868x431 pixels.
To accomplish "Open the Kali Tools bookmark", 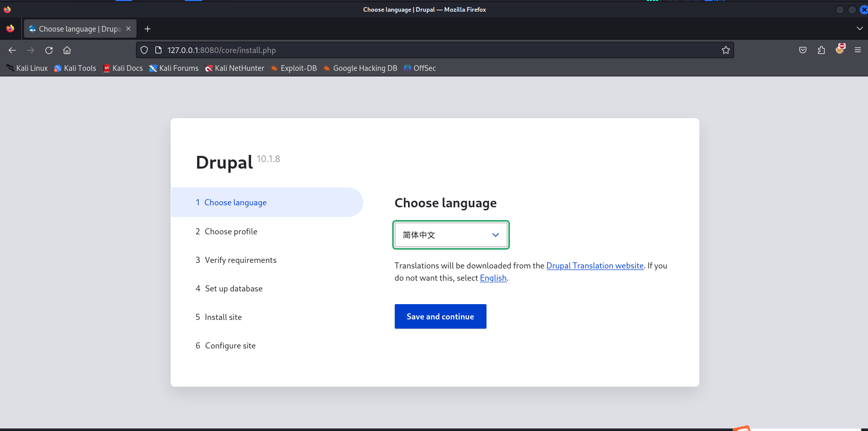I will [x=75, y=68].
